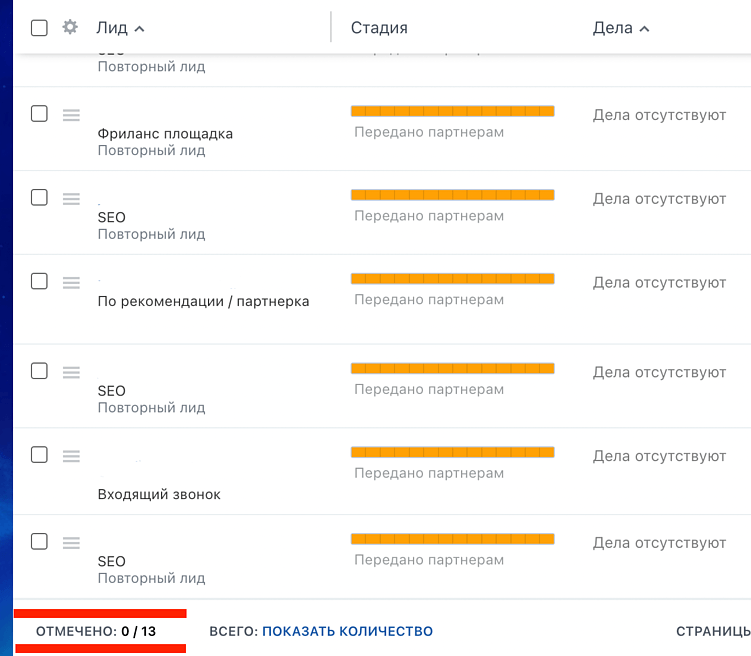Open row menu for Фриланс площадка lead
Viewport: 751px width, 656px height.
point(71,115)
